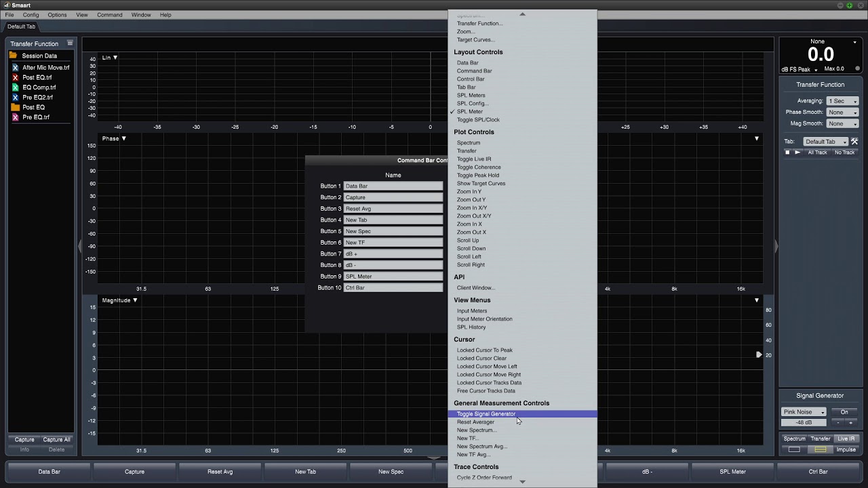Click the green EQ Comp.trf trace icon
The height and width of the screenshot is (488, 868).
tap(15, 87)
